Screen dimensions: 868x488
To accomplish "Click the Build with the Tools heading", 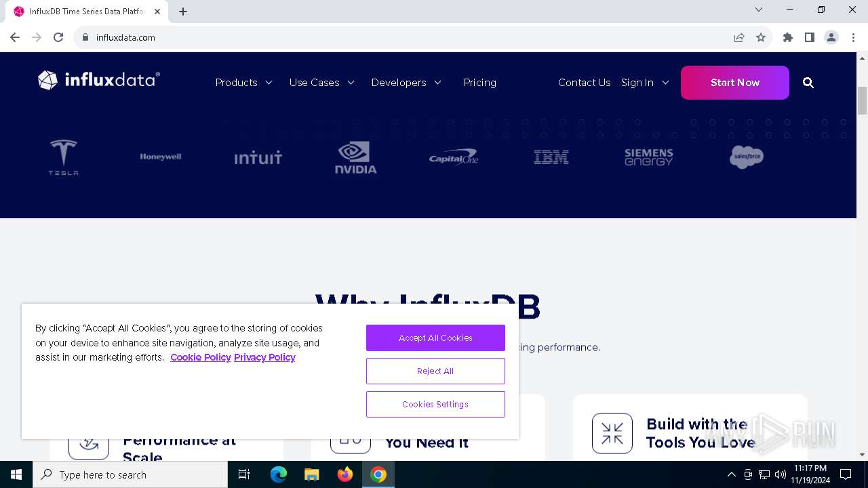I will 701,433.
